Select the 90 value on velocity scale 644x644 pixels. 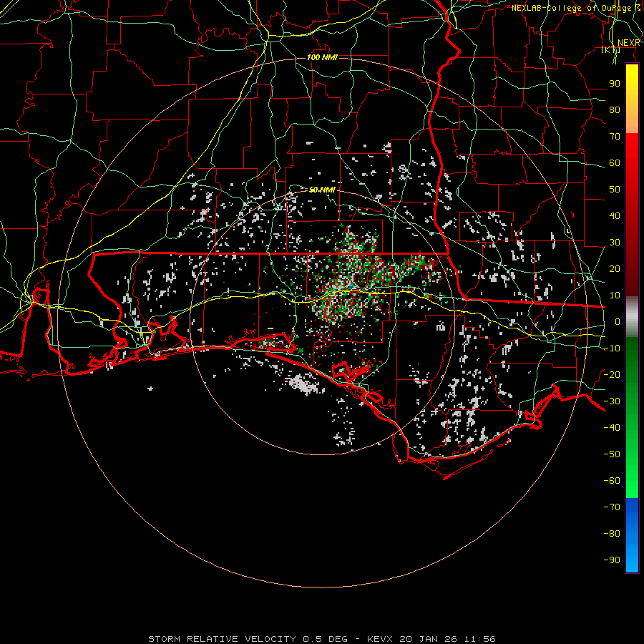click(615, 84)
